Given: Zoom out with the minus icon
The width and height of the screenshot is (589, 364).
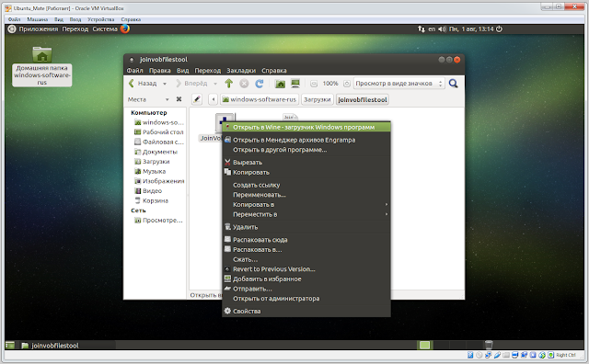Looking at the screenshot, I should [x=314, y=84].
